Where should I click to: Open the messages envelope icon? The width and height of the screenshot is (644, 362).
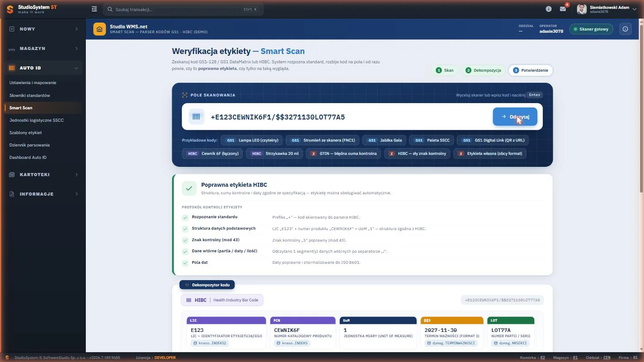click(563, 9)
